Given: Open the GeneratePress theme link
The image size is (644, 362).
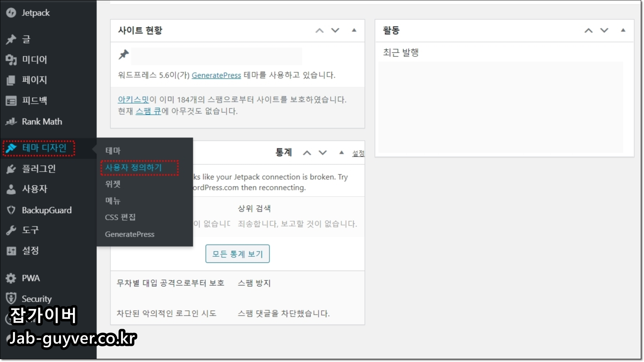Looking at the screenshot, I should (216, 75).
